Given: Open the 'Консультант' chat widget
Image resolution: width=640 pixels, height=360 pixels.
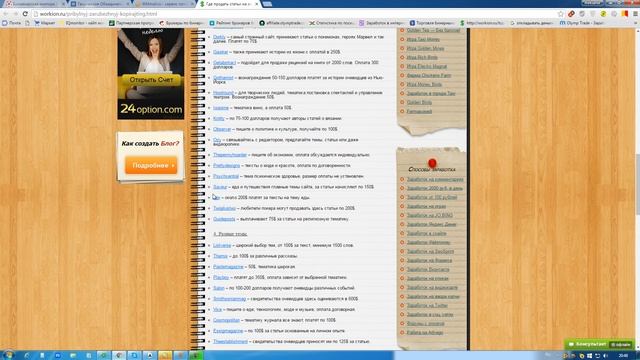Looking at the screenshot, I should point(599,344).
